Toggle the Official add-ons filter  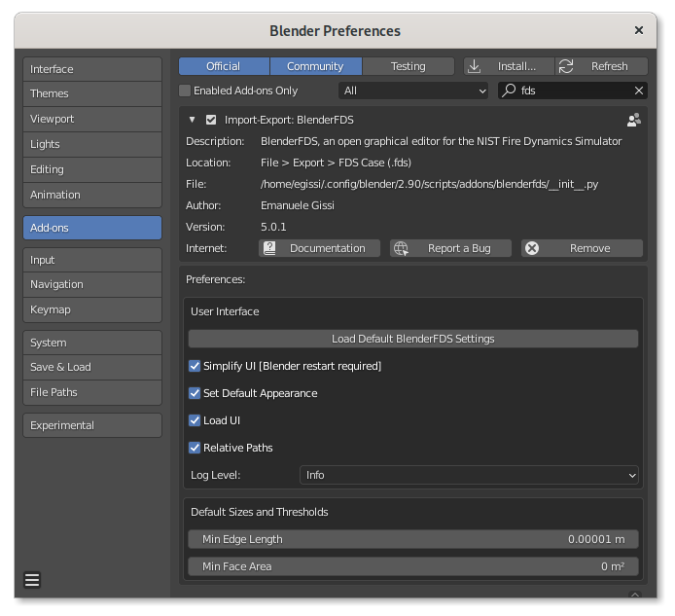pyautogui.click(x=224, y=66)
